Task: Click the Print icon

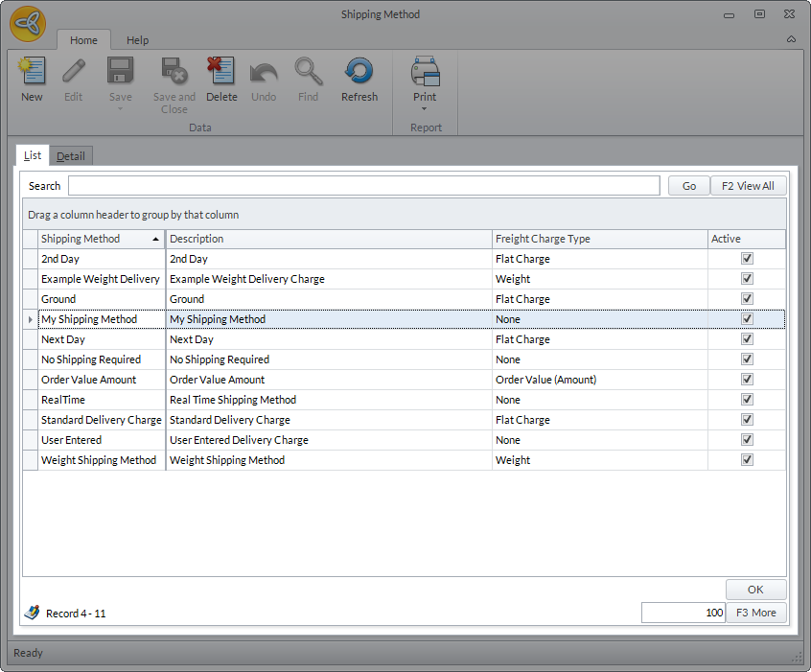Action: (425, 73)
